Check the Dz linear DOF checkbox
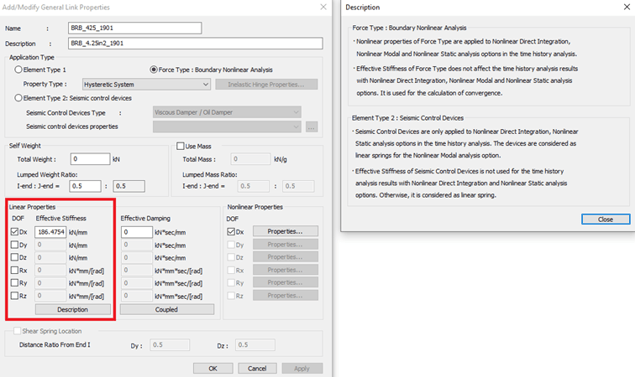 coord(15,258)
